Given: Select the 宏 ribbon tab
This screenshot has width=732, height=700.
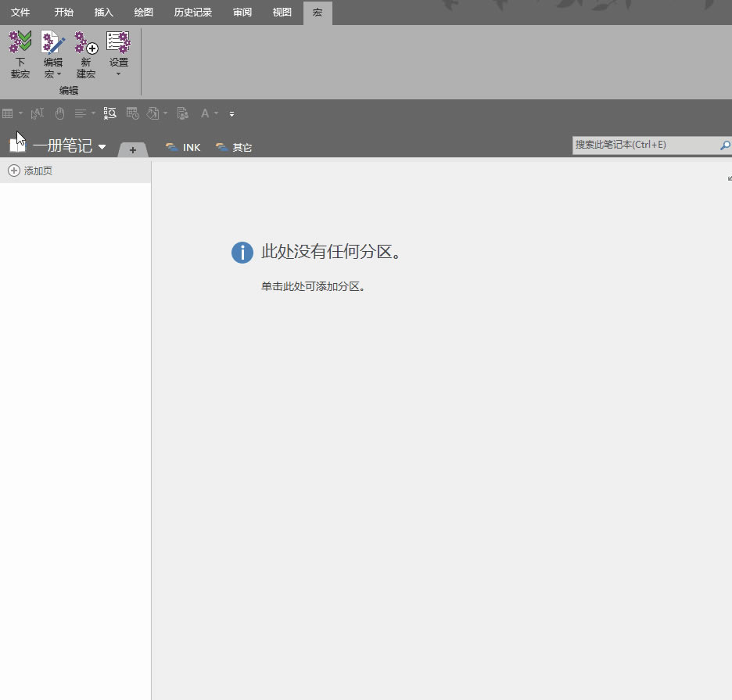Looking at the screenshot, I should 318,13.
